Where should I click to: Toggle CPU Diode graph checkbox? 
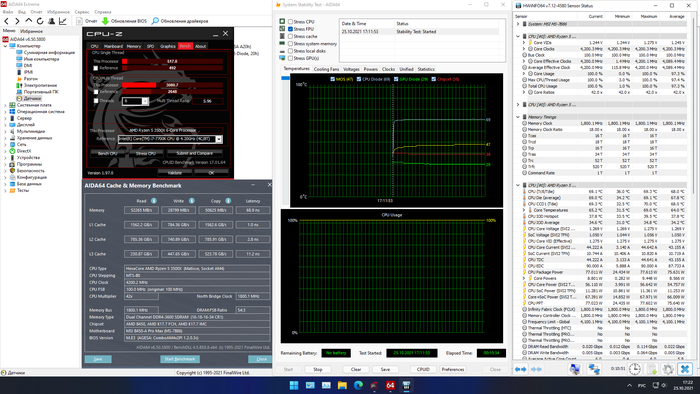click(x=359, y=79)
